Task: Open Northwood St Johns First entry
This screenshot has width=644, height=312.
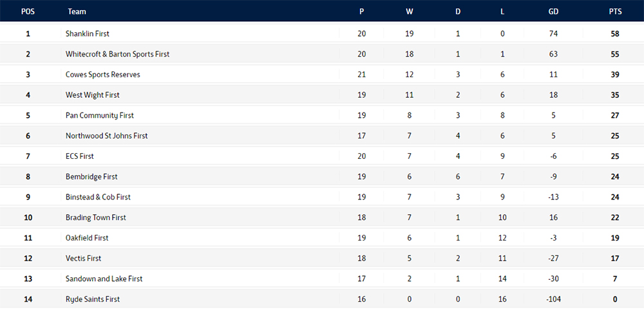Action: pos(106,136)
